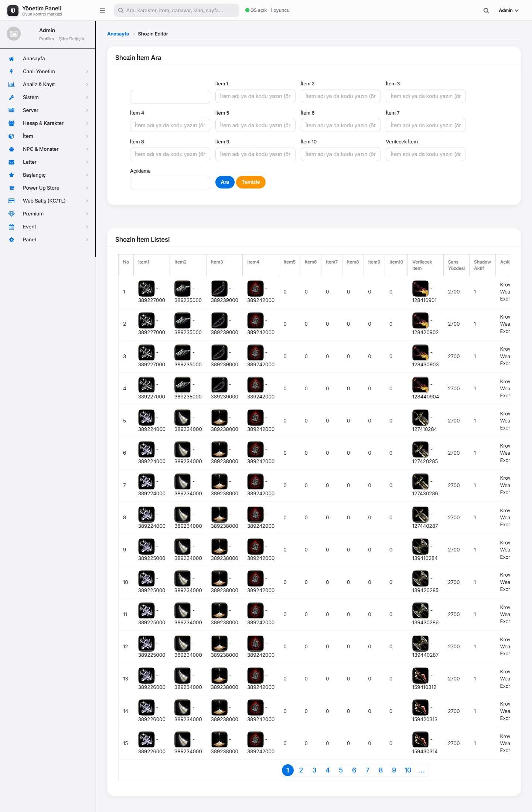Click the orange Temizle button

click(x=251, y=182)
